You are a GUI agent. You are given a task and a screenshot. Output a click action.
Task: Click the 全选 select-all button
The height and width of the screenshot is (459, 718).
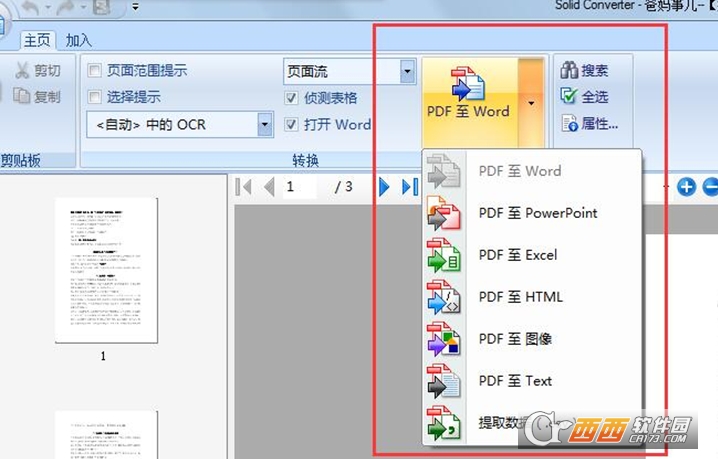[584, 97]
